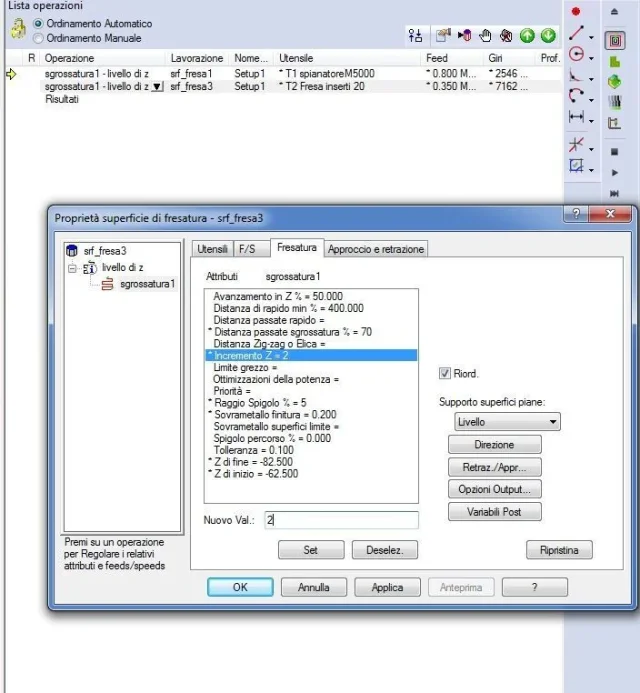Collapse the livello di z tree node
Screen dimensions: 640x693
click(x=72, y=268)
